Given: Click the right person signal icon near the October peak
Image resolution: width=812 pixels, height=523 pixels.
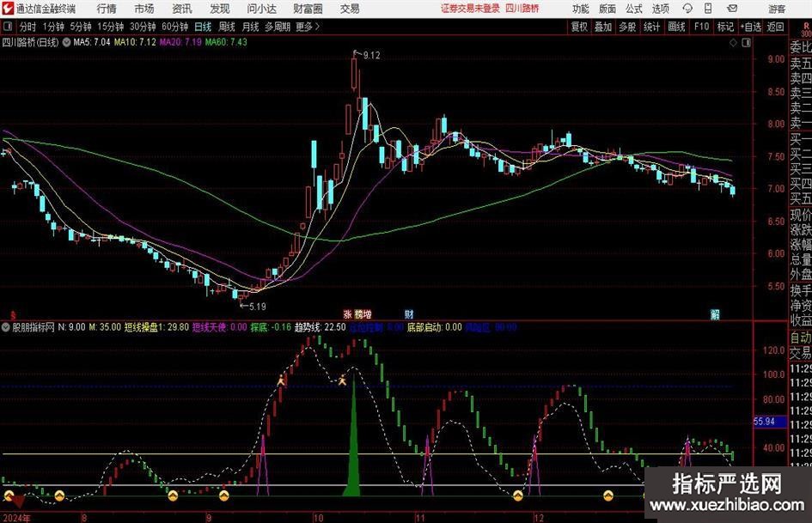Looking at the screenshot, I should click(342, 380).
